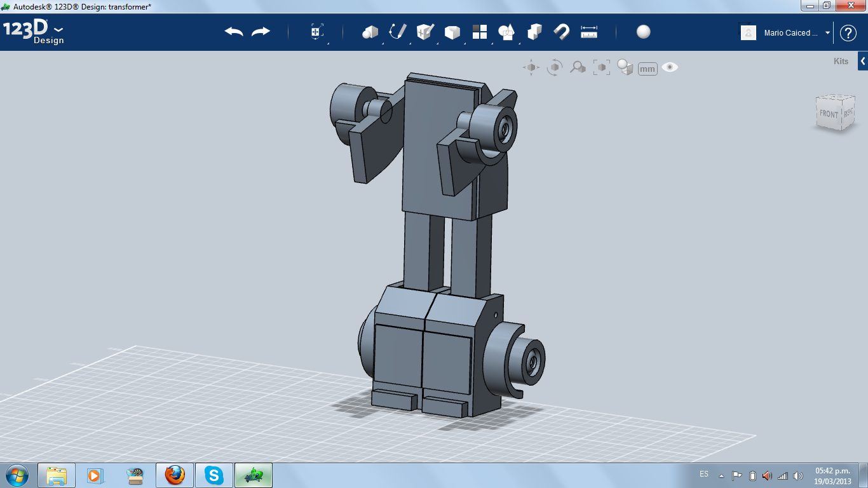Open the Help question mark
Image resolution: width=868 pixels, height=488 pixels.
click(848, 33)
